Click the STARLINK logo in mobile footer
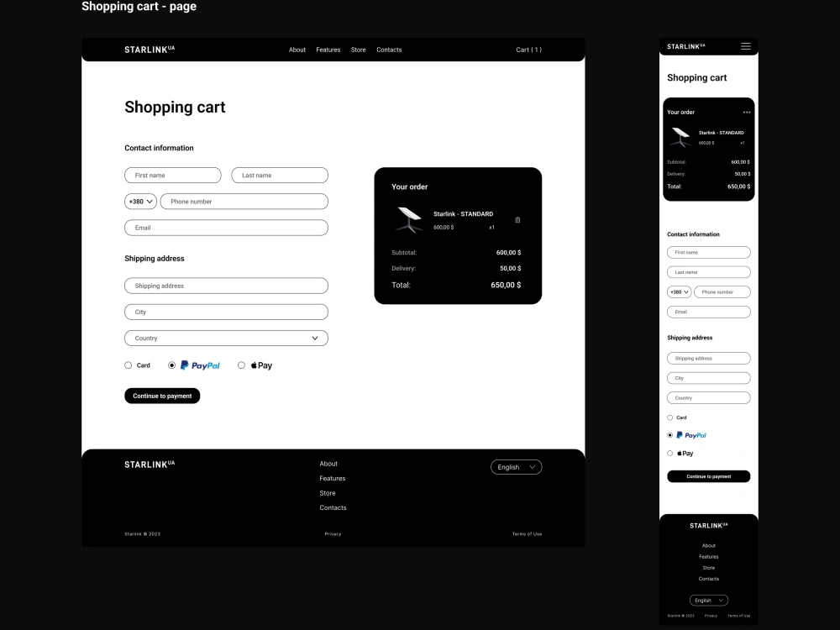The image size is (840, 630). tap(709, 526)
